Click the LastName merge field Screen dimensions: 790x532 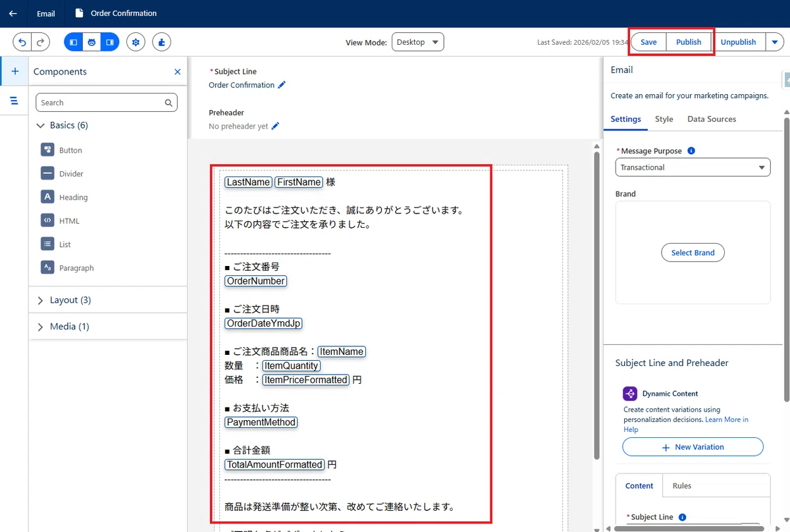tap(248, 182)
